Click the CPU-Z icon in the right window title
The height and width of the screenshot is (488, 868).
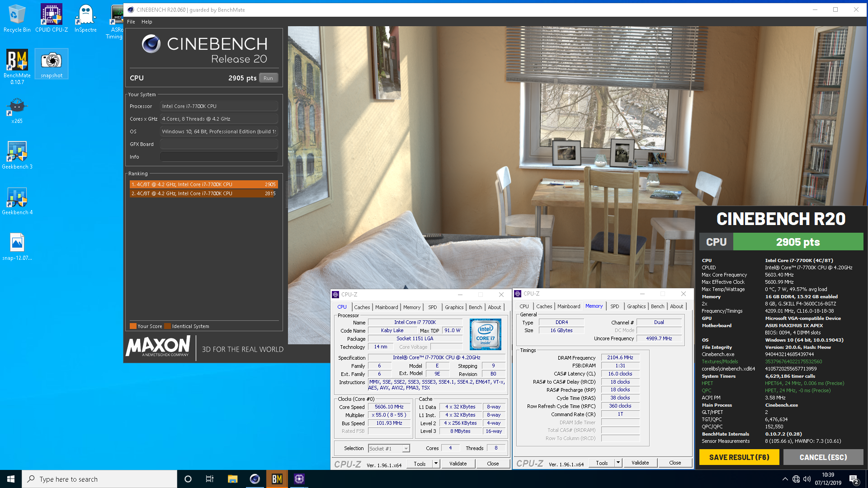(518, 294)
